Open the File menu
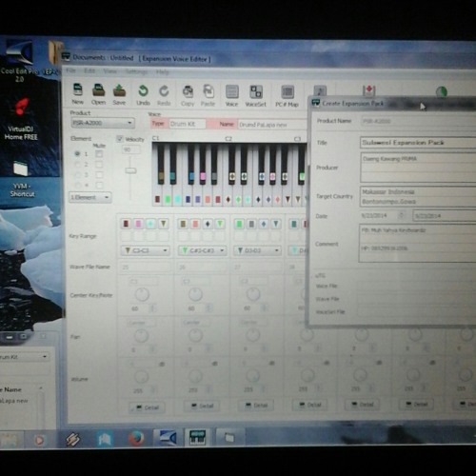This screenshot has height=476, width=476. (71, 70)
